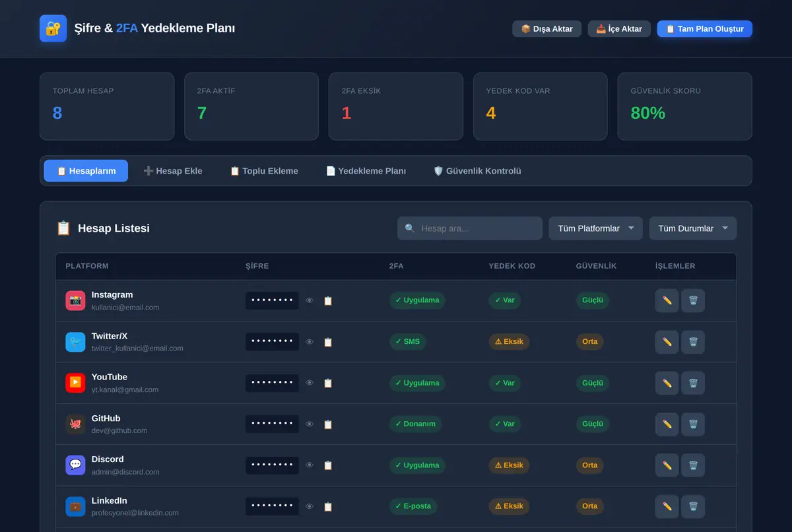Viewport: 792px width, 532px height.
Task: Focus the Hesap ara search field
Action: pyautogui.click(x=469, y=228)
